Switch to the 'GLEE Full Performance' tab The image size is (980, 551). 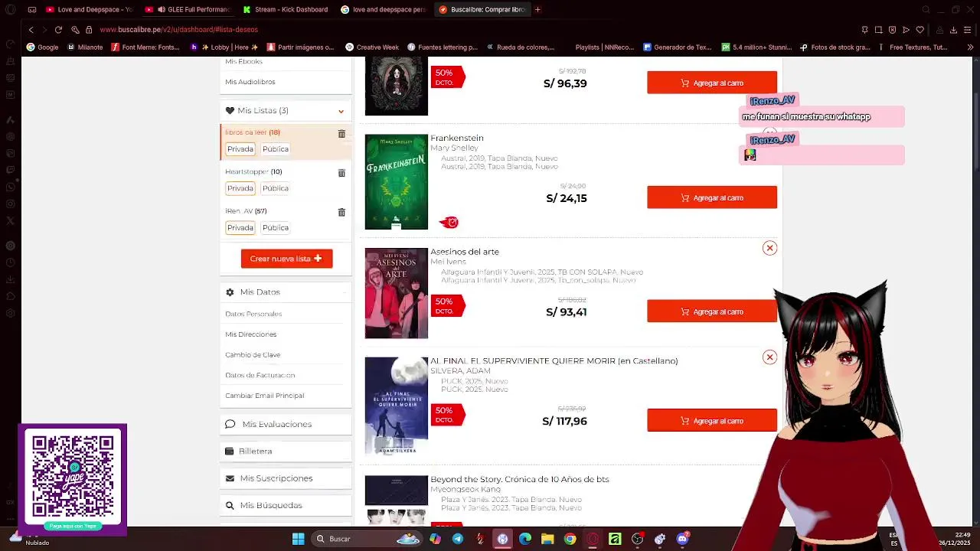coord(187,10)
